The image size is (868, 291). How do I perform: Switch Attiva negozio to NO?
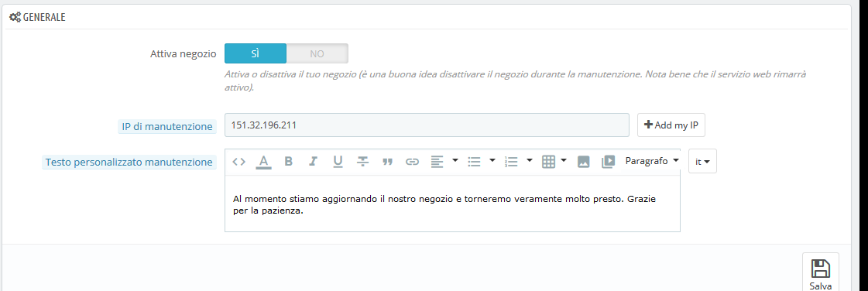click(x=317, y=53)
